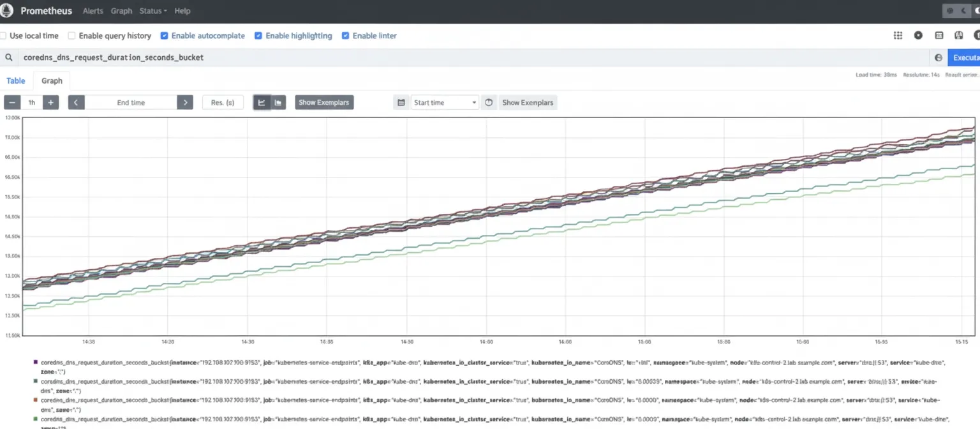Click the Prometheus brand title link

pyautogui.click(x=47, y=11)
